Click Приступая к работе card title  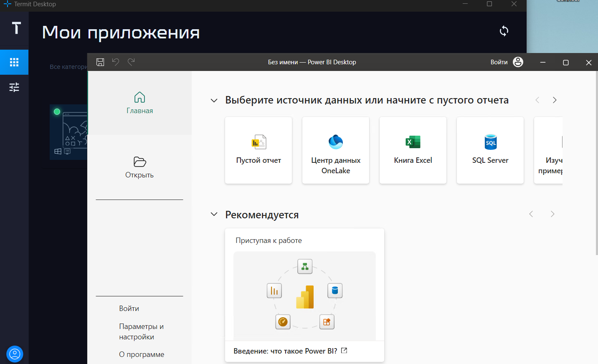click(269, 240)
